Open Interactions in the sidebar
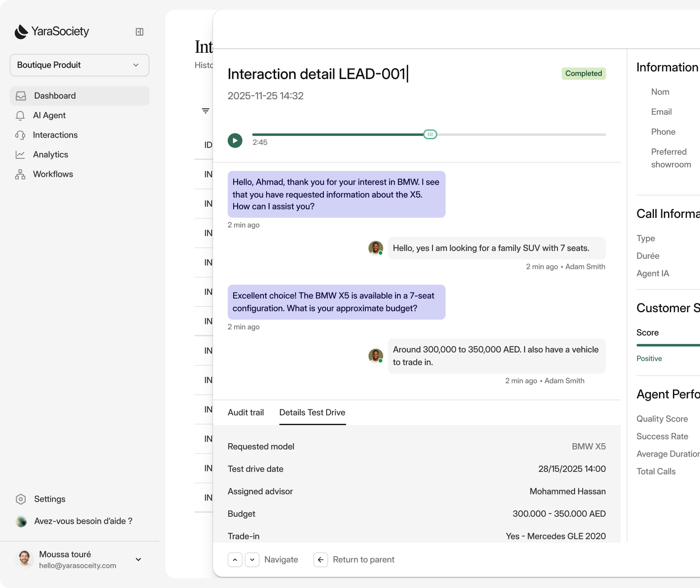The image size is (700, 588). (55, 135)
